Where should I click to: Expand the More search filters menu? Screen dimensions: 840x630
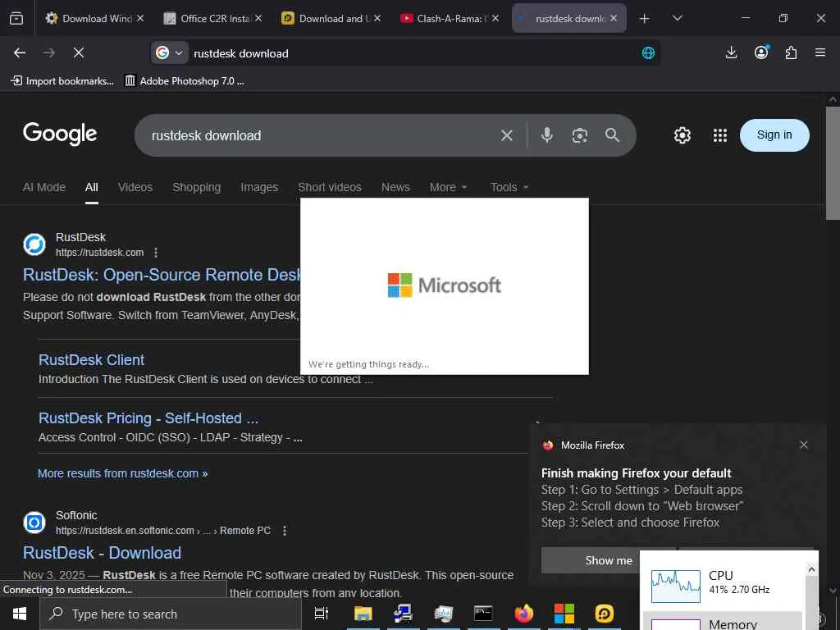pos(448,187)
